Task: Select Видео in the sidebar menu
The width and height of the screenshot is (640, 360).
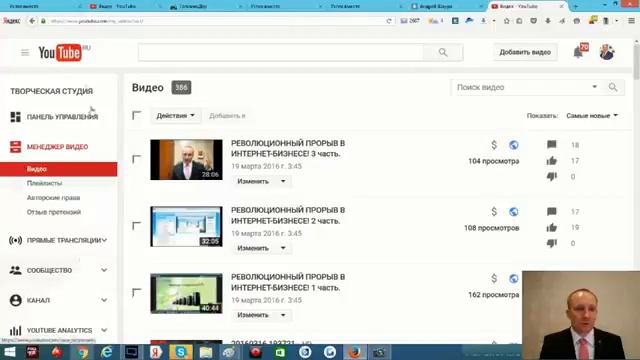Action: tap(58, 169)
